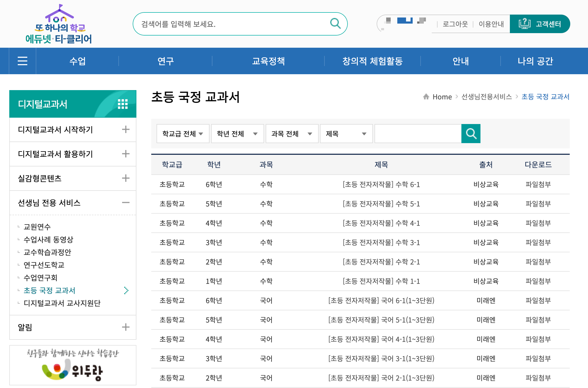Collapse 선생님 전용 서비스 section
The height and width of the screenshot is (388, 588).
[x=126, y=203]
